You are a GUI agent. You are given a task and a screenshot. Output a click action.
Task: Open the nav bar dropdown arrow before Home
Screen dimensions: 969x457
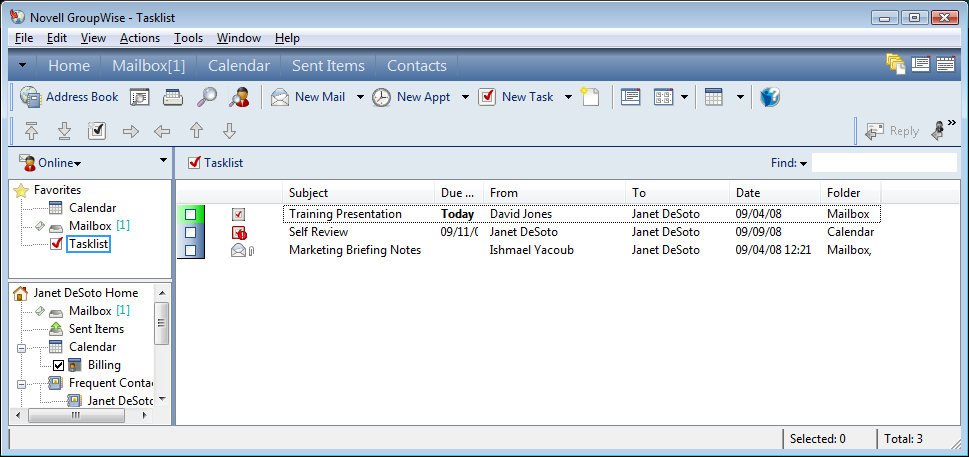(22, 65)
